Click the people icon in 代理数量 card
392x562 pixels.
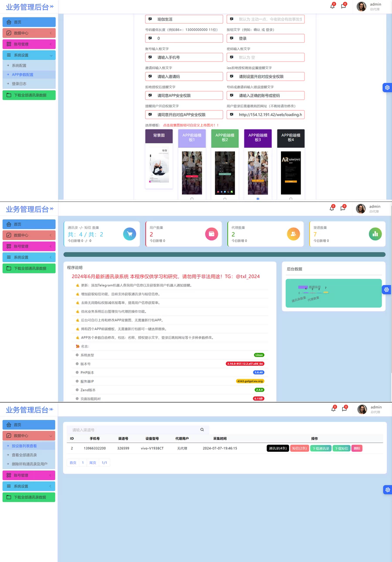pos(293,234)
